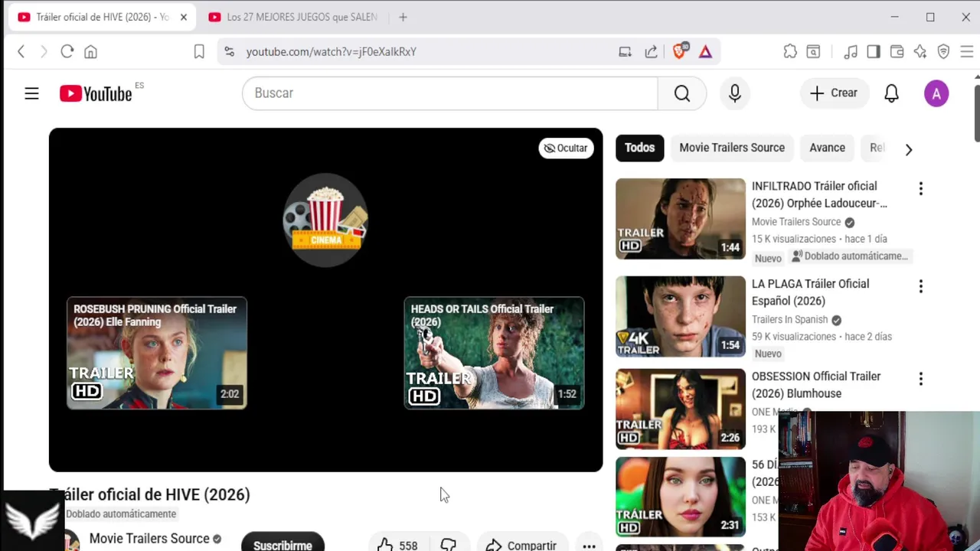Open options for OBSESSION trailer video
This screenshot has height=551, width=980.
click(920, 379)
